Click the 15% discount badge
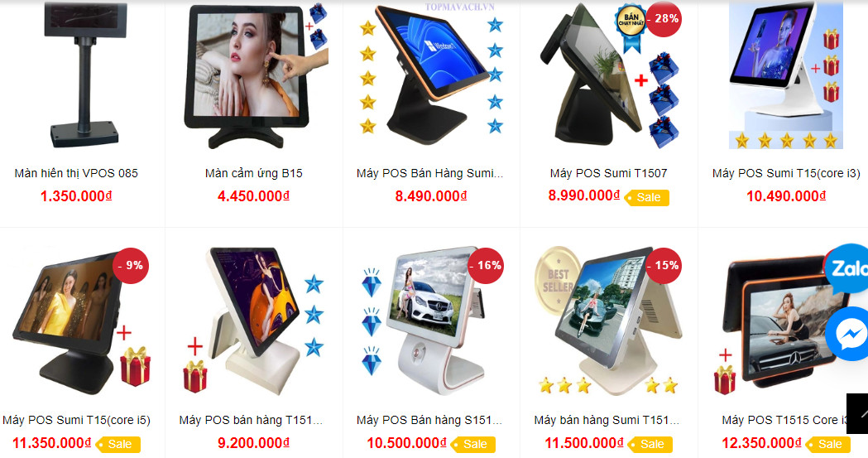This screenshot has width=868, height=458. 664,266
